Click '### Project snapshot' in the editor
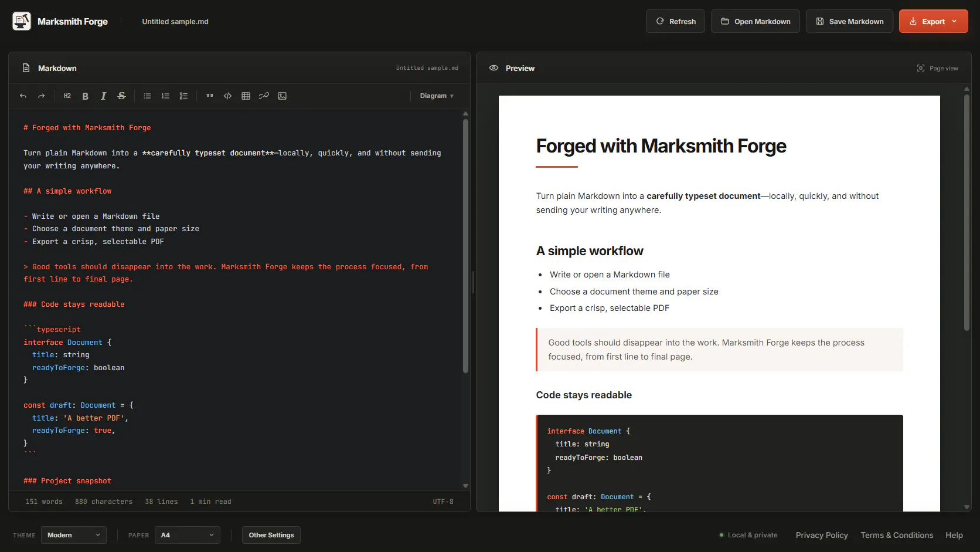This screenshot has width=980, height=552. [x=67, y=481]
